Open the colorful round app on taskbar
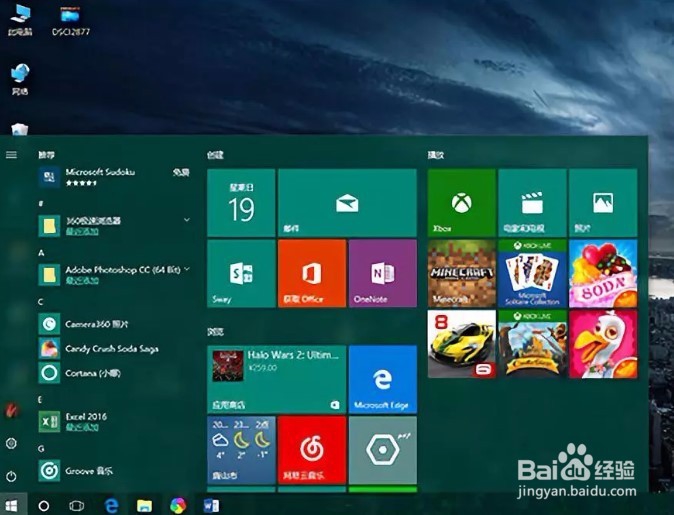 [178, 506]
